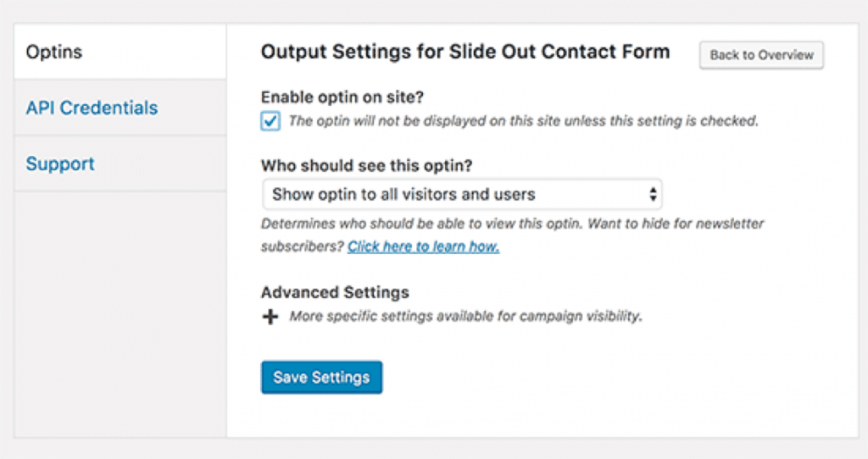
Task: Click 'subscribers?' text before the learn link
Action: tap(303, 246)
